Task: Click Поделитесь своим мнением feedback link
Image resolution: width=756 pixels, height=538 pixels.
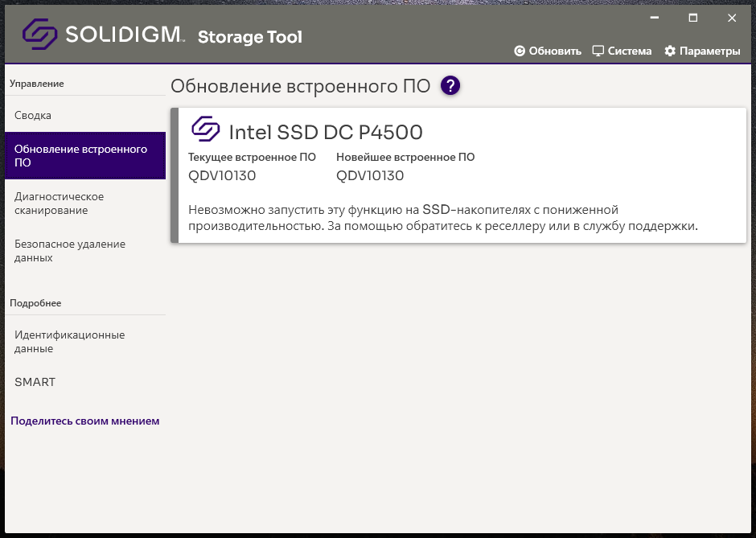Action: (85, 421)
